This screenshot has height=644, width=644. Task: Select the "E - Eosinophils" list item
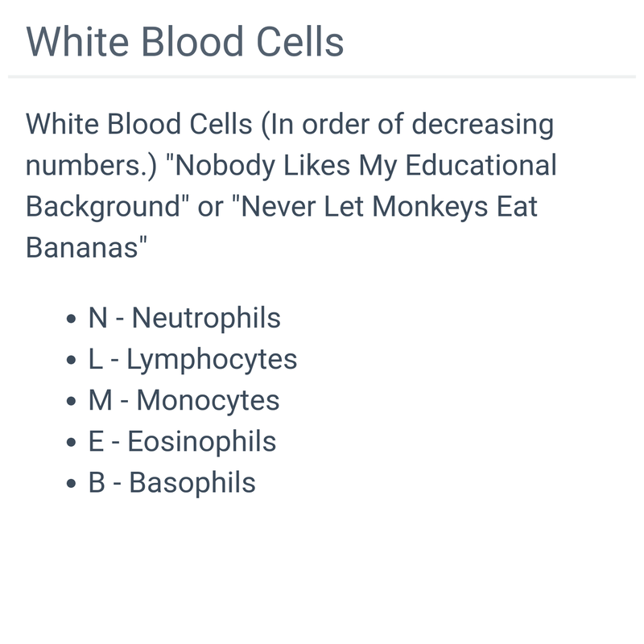tap(182, 441)
